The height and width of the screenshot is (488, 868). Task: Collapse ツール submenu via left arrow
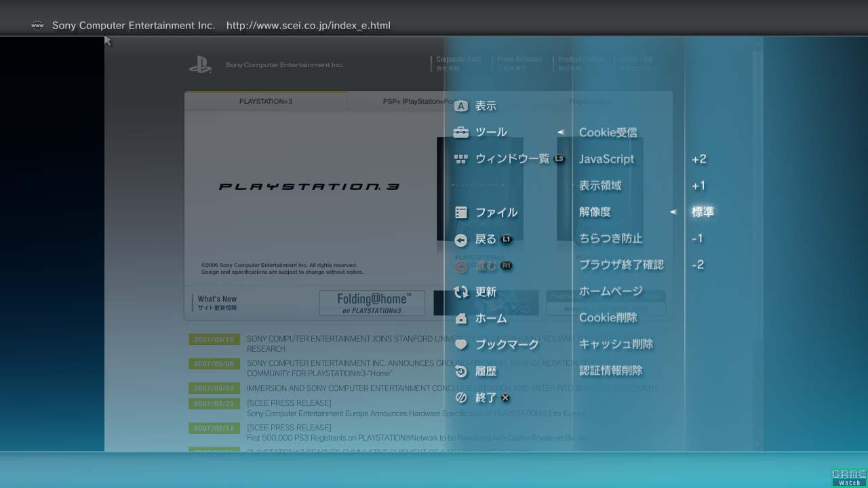(x=561, y=133)
